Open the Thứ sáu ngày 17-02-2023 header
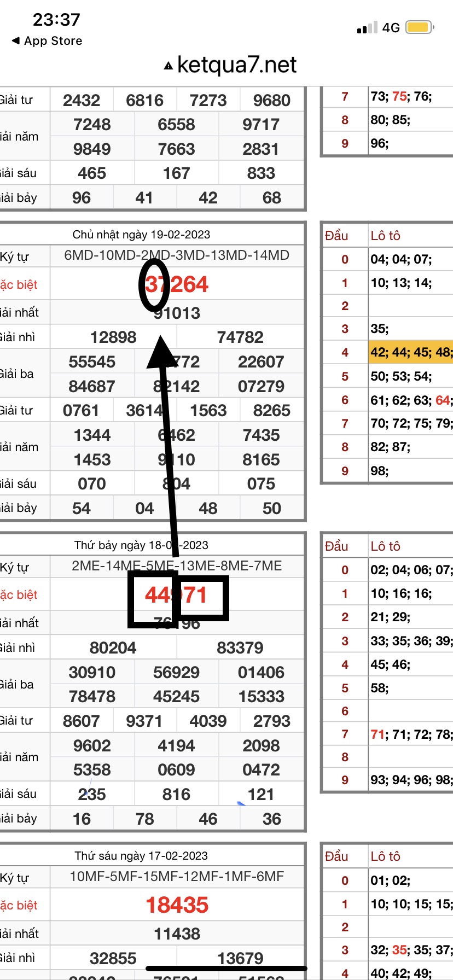 (141, 856)
